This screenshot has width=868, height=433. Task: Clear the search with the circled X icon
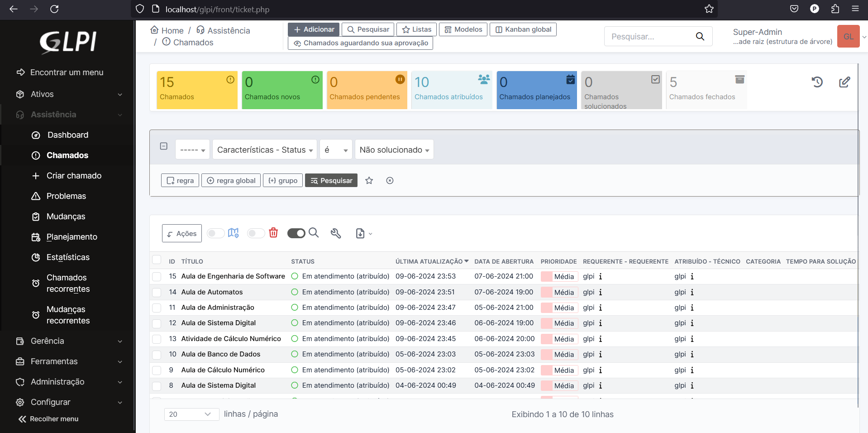[x=390, y=180]
